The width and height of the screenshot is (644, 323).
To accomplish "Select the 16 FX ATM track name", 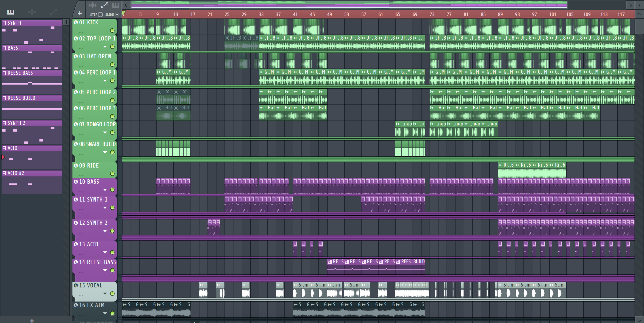I will 91,305.
